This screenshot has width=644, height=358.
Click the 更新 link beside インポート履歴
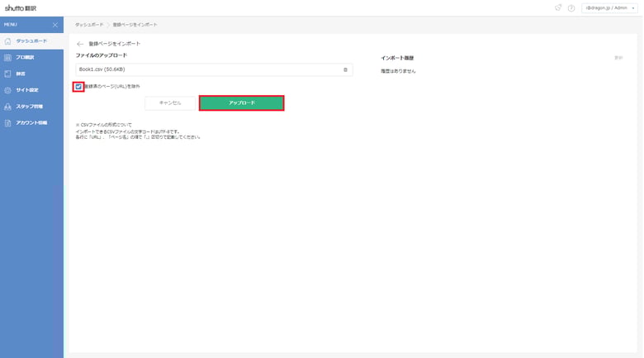coord(618,58)
